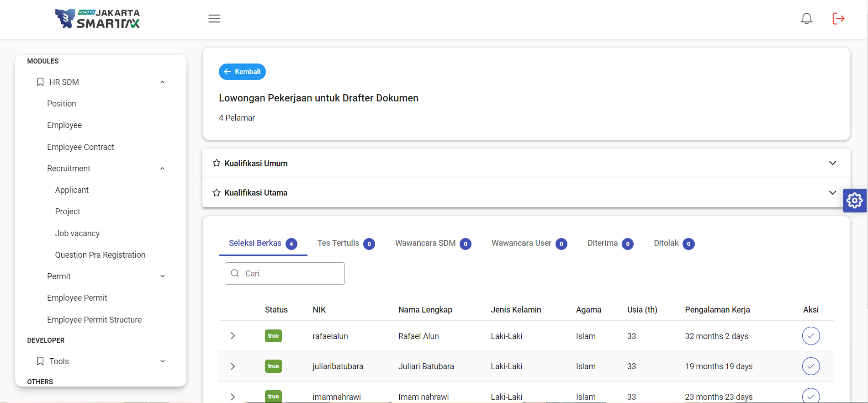Click the Kembali back button
The height and width of the screenshot is (403, 868).
click(x=242, y=72)
